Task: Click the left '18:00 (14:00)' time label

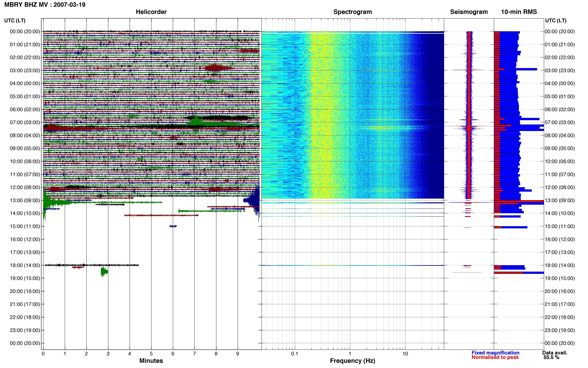Action: click(x=25, y=265)
